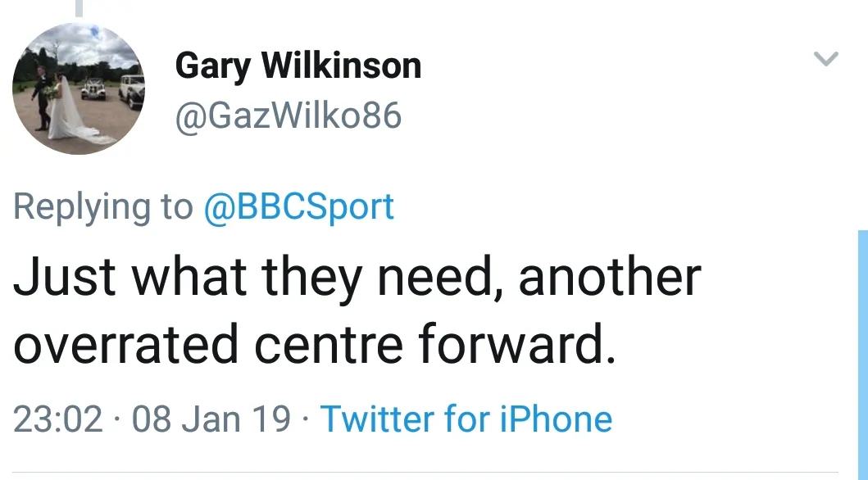Click the date 08 Jan 19
868x480 pixels.
pos(211,419)
